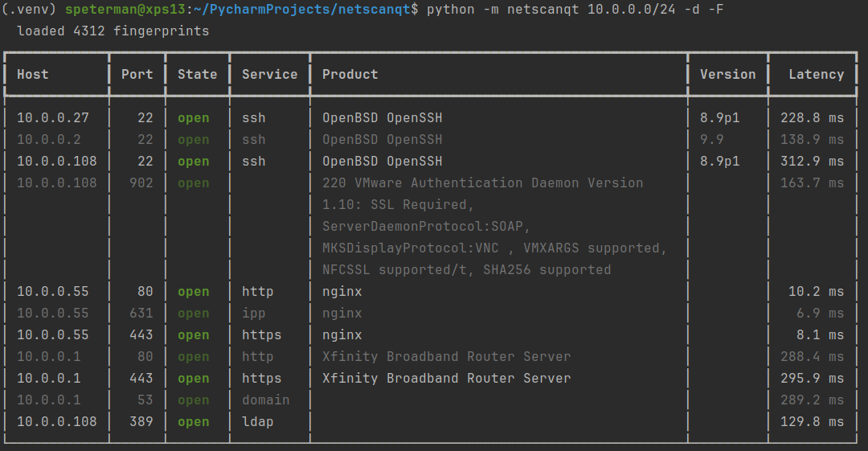Viewport: 868px width, 451px height.
Task: Click the 220 VMware Authentication Daemon text
Action: 483,182
